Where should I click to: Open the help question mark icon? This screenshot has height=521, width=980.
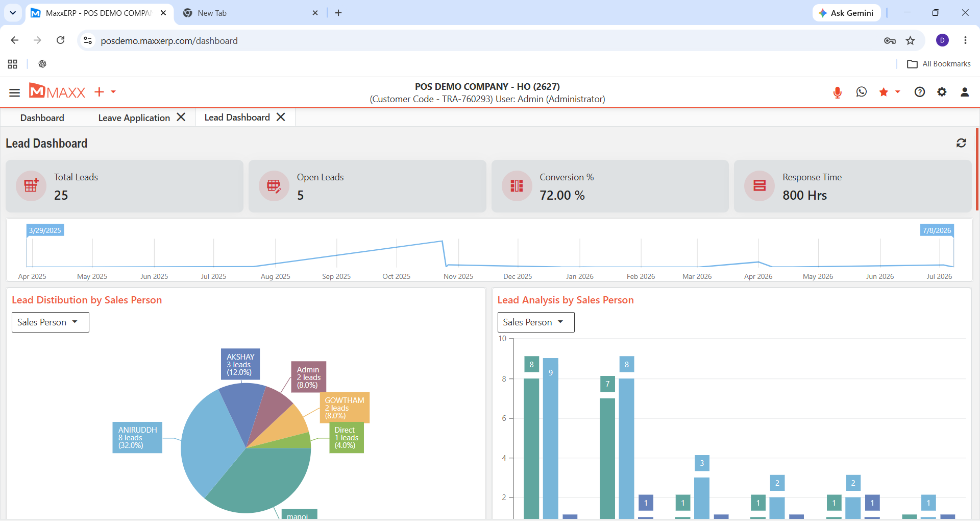[920, 92]
